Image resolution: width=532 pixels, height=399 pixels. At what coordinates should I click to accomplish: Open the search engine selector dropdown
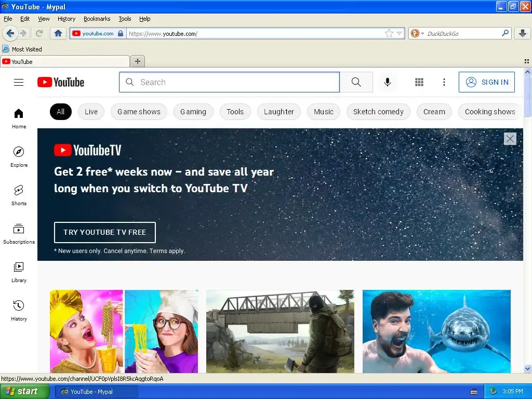click(x=422, y=34)
